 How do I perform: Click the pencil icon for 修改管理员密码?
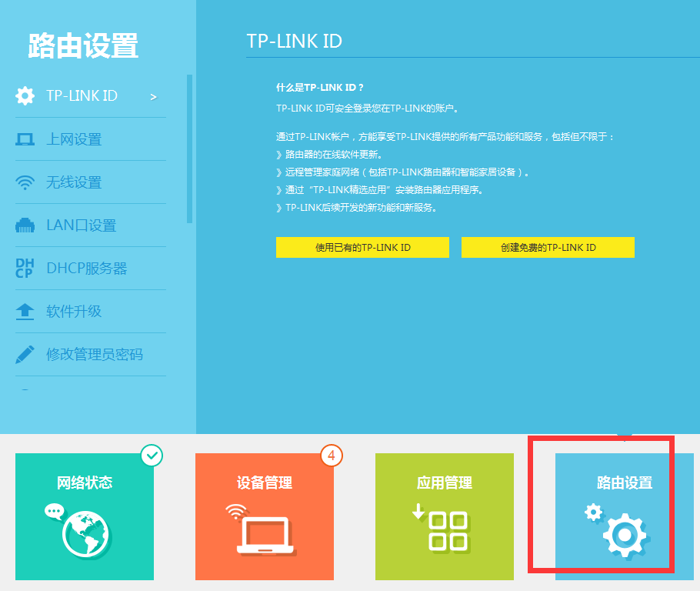pyautogui.click(x=25, y=354)
